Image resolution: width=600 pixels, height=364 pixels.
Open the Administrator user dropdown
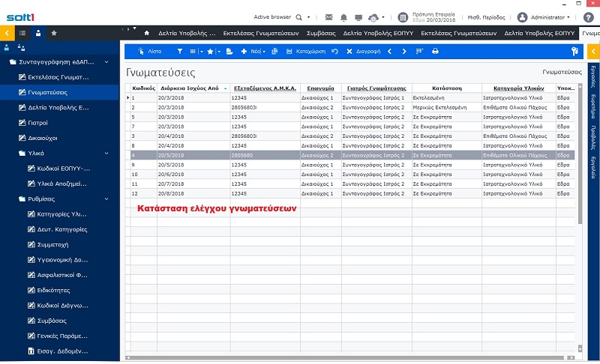[544, 17]
